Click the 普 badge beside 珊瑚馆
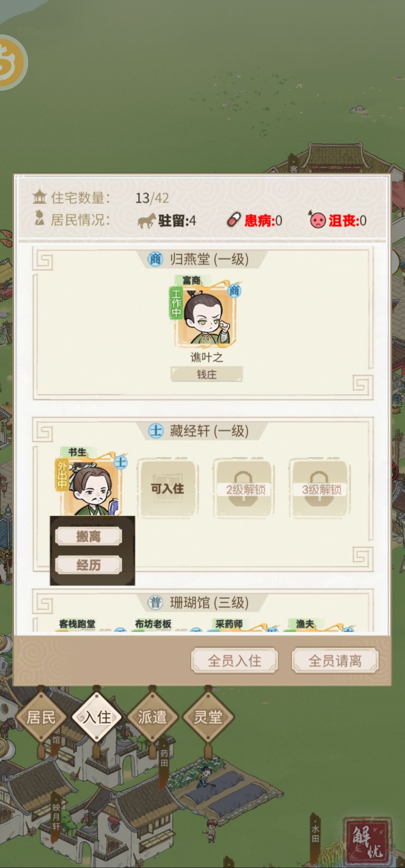The width and height of the screenshot is (405, 868). click(155, 603)
